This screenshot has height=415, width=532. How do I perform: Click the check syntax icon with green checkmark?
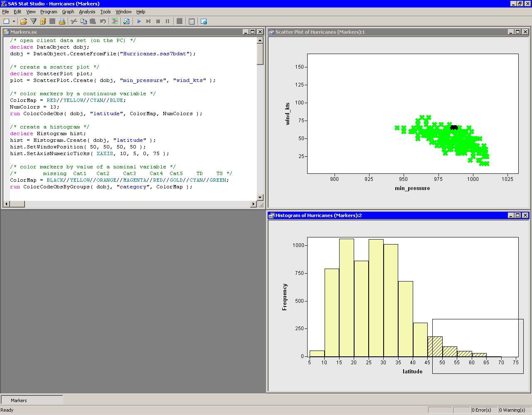coord(126,21)
